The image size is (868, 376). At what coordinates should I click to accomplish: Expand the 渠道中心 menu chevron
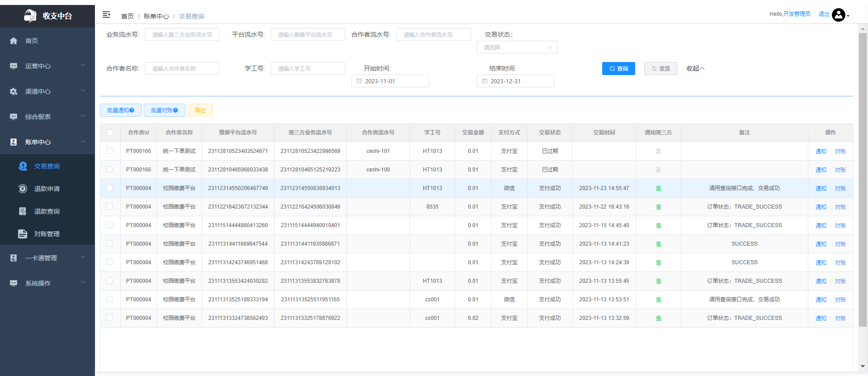(x=83, y=90)
